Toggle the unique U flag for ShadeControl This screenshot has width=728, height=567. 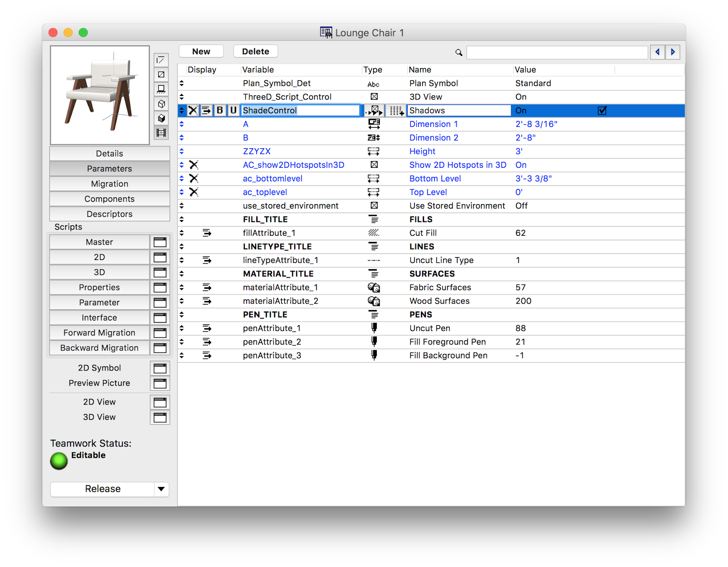click(x=233, y=110)
